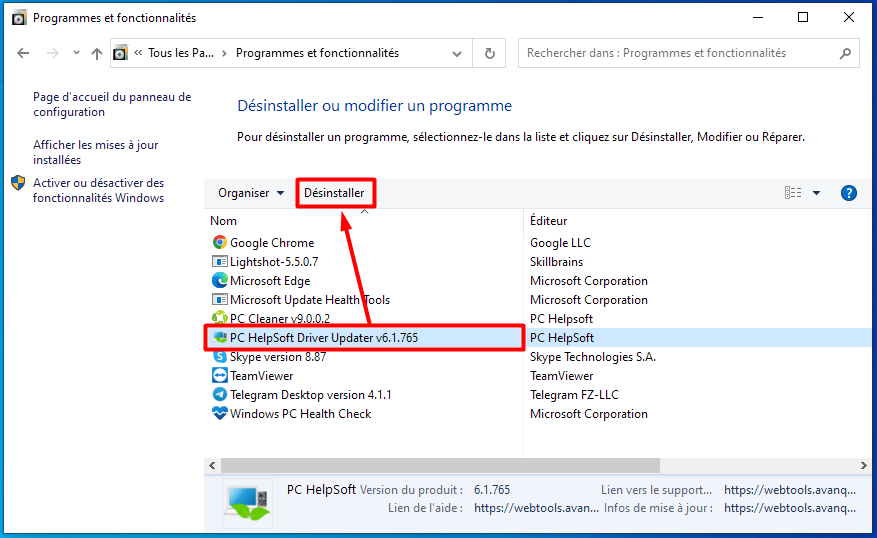877x538 pixels.
Task: Open Activer ou désactiver des fonctionnalités Windows
Action: 98,190
